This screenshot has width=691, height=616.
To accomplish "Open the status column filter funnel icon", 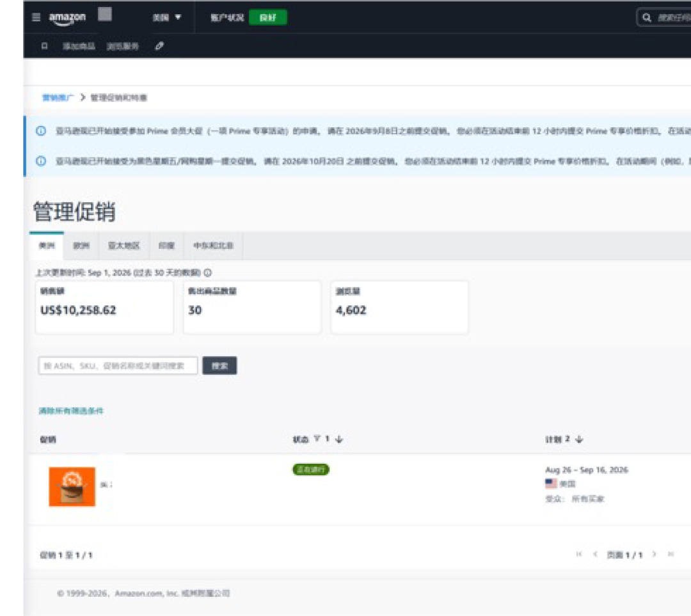I will (x=317, y=439).
